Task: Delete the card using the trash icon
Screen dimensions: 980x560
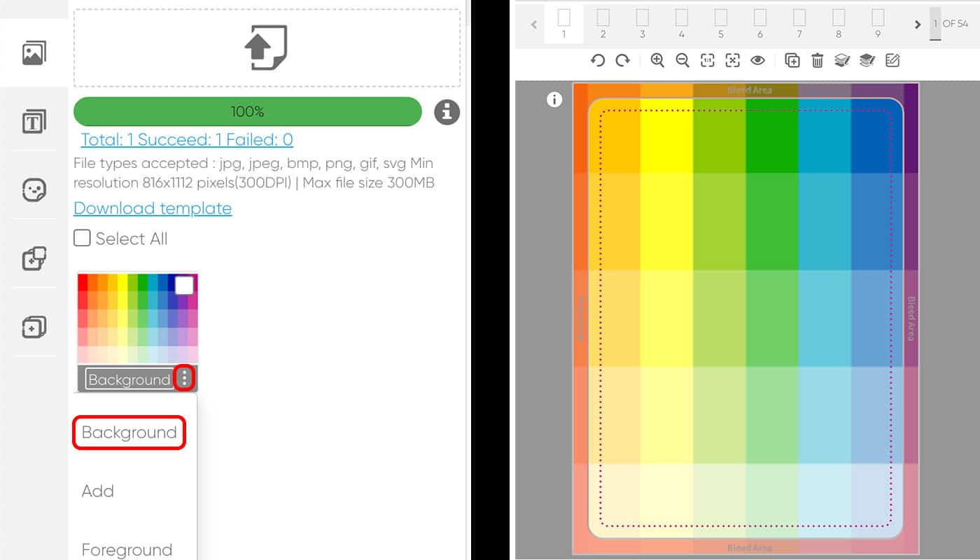Action: (x=817, y=61)
